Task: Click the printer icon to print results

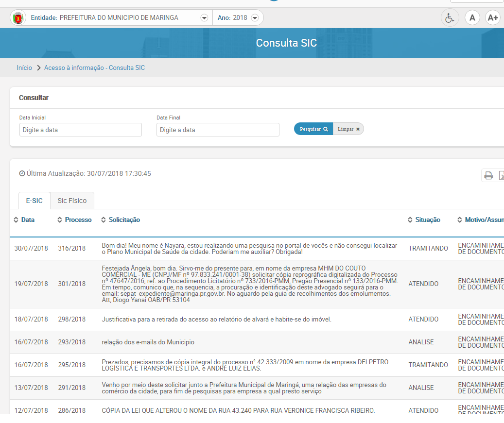Action: tap(488, 175)
